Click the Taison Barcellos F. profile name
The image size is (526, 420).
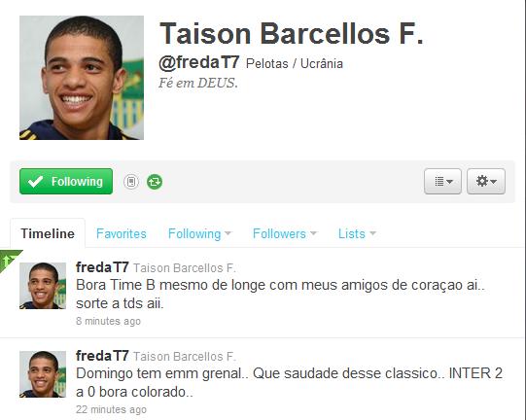pos(291,34)
